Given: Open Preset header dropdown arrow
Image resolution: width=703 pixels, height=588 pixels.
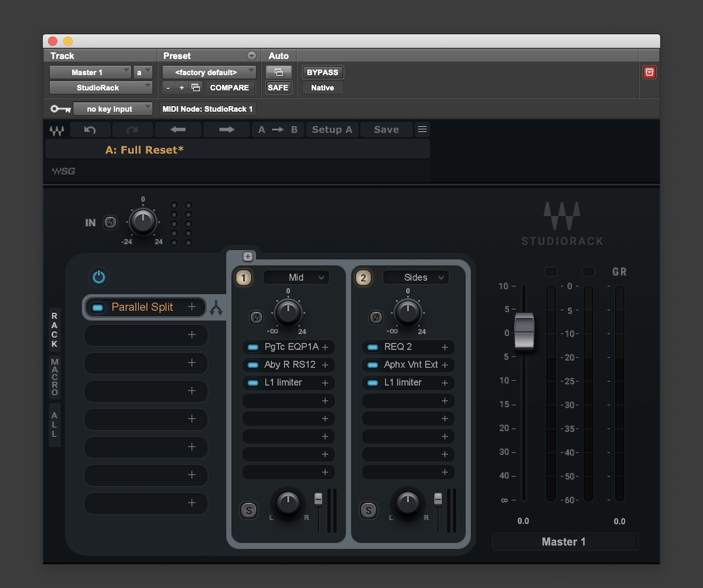Looking at the screenshot, I should pos(252,55).
